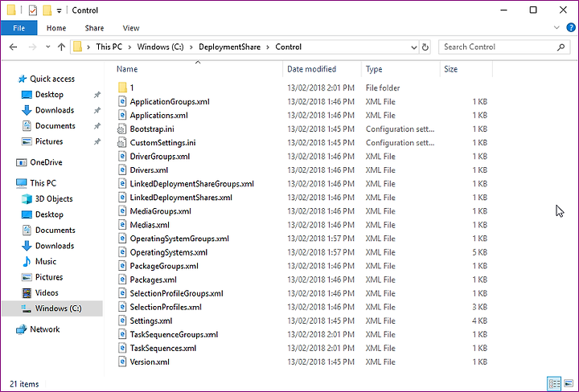Select SelectionProfileGroups.xml file name
The image size is (579, 392).
176,293
